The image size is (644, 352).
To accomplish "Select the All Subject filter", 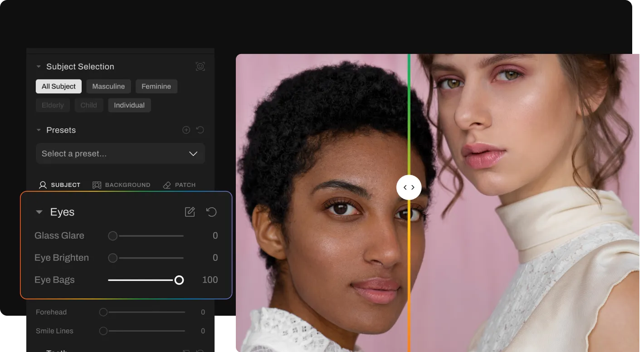I will 59,86.
